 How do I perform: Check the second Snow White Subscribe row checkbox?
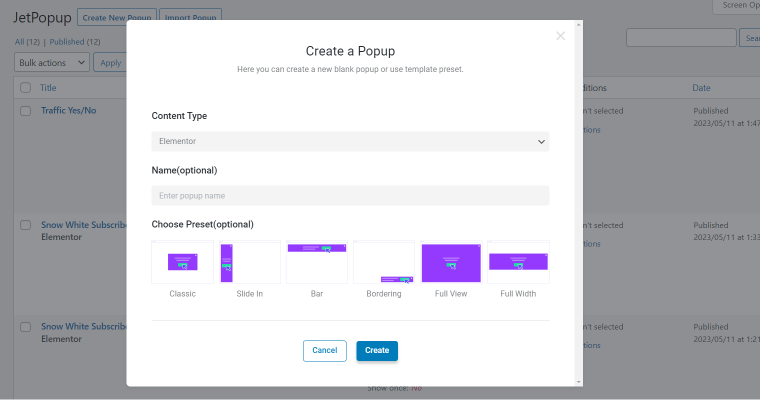point(26,327)
